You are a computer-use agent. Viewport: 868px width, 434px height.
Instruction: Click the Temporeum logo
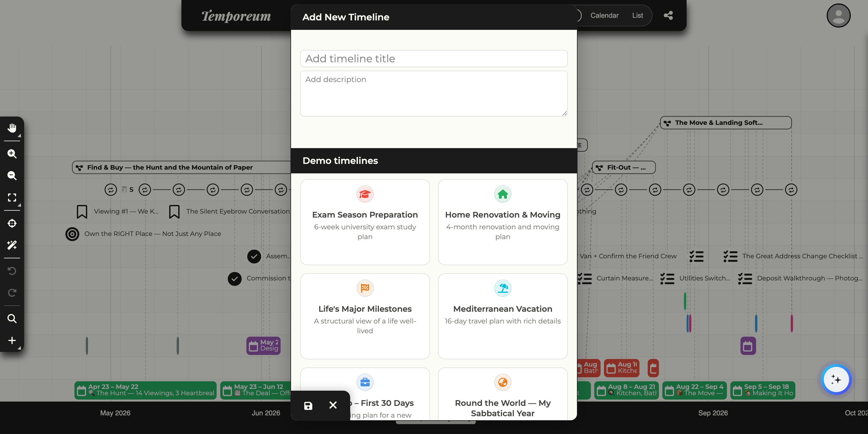(236, 16)
